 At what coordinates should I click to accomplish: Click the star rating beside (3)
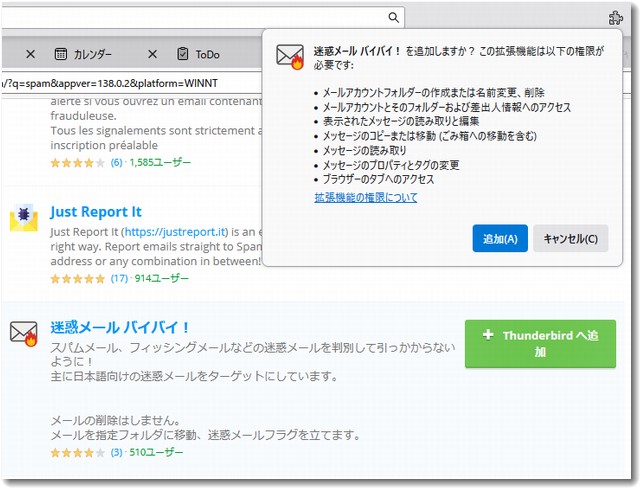(x=78, y=453)
